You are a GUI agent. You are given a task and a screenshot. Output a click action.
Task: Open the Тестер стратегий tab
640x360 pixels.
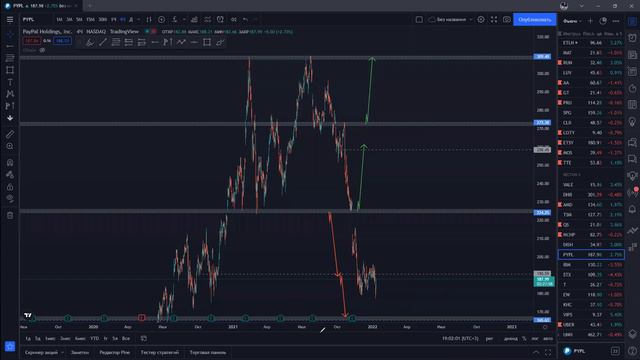[160, 352]
